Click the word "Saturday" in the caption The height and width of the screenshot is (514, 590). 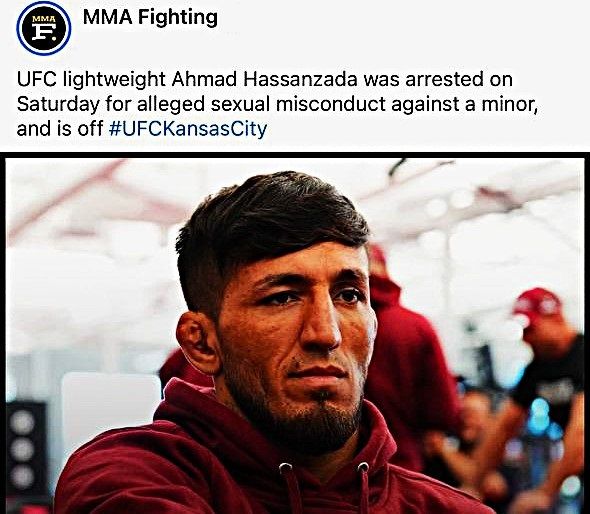(x=58, y=104)
